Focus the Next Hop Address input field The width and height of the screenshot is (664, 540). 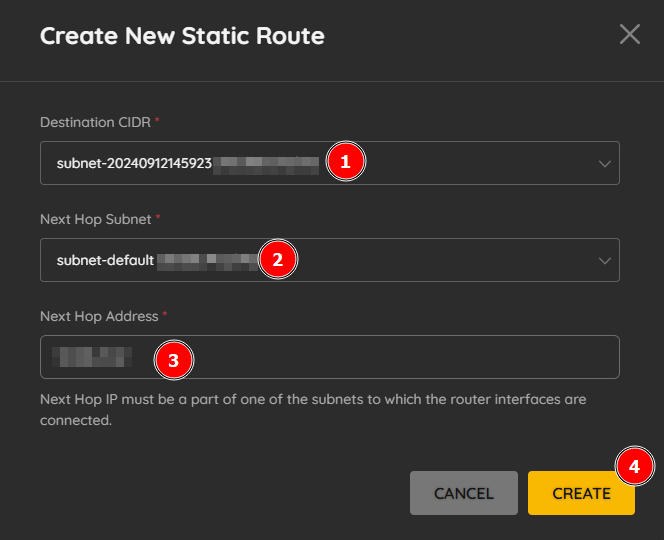click(330, 357)
